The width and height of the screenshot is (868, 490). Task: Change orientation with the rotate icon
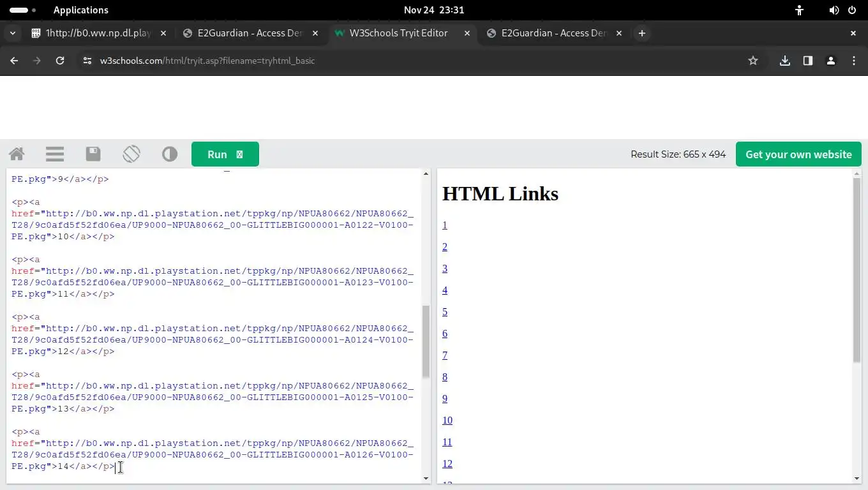pyautogui.click(x=131, y=154)
